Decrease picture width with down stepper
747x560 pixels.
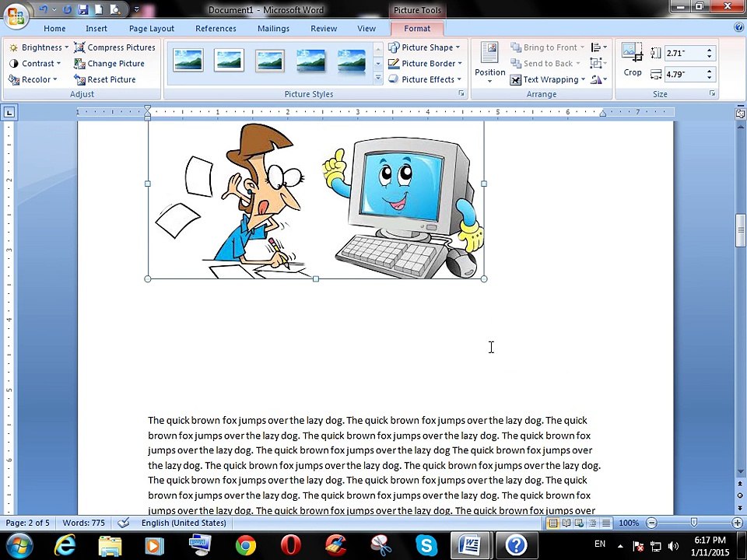710,77
